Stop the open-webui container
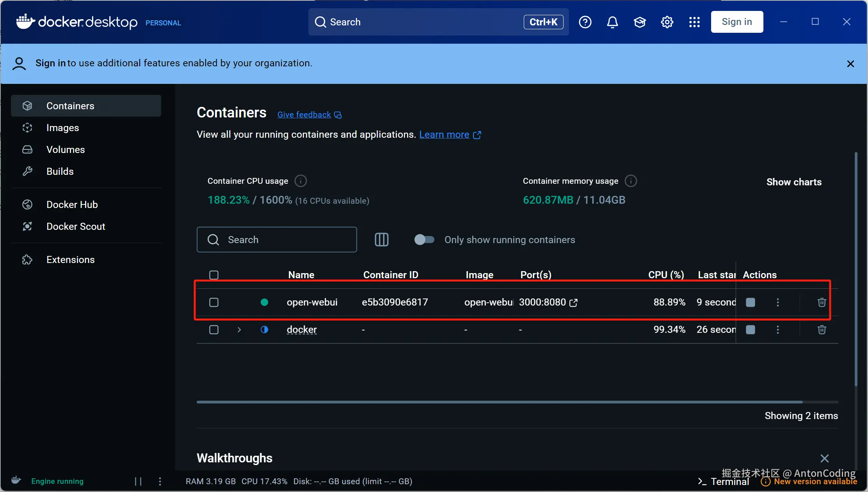Viewport: 868px width, 492px height. 750,302
